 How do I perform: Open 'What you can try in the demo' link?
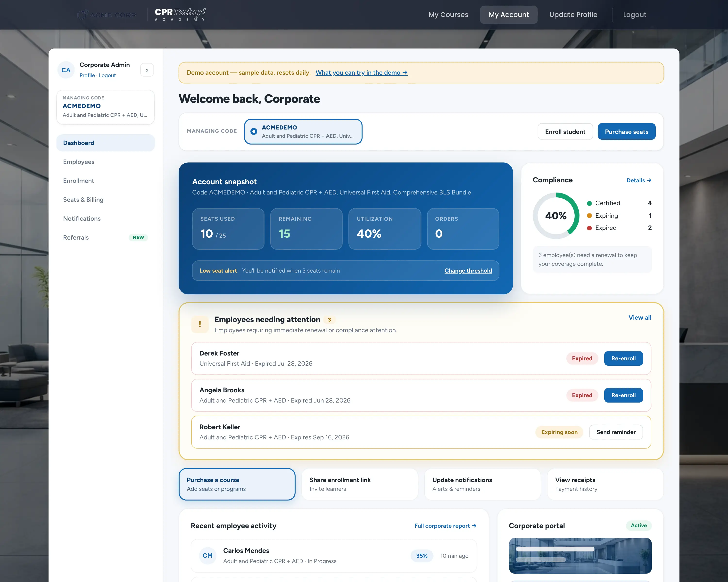(361, 73)
